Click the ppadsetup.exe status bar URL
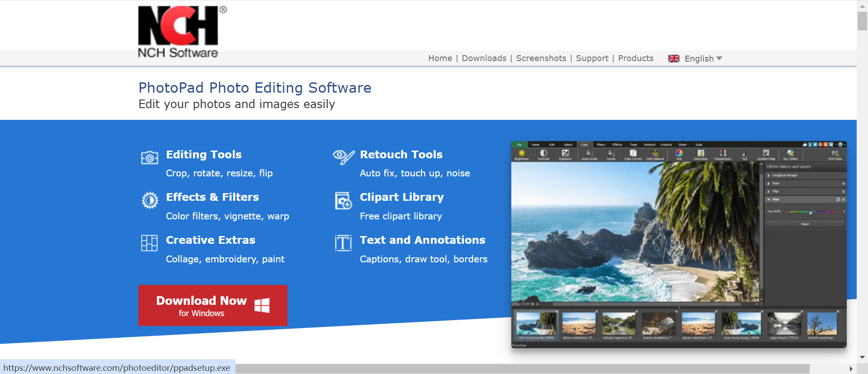868x374 pixels. pos(117,368)
